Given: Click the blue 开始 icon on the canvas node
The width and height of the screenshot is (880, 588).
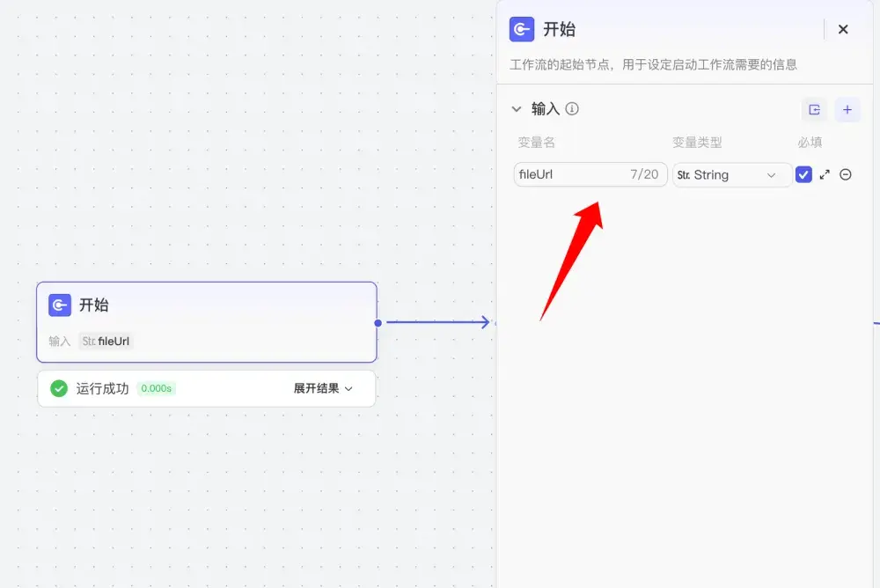Looking at the screenshot, I should tap(59, 305).
